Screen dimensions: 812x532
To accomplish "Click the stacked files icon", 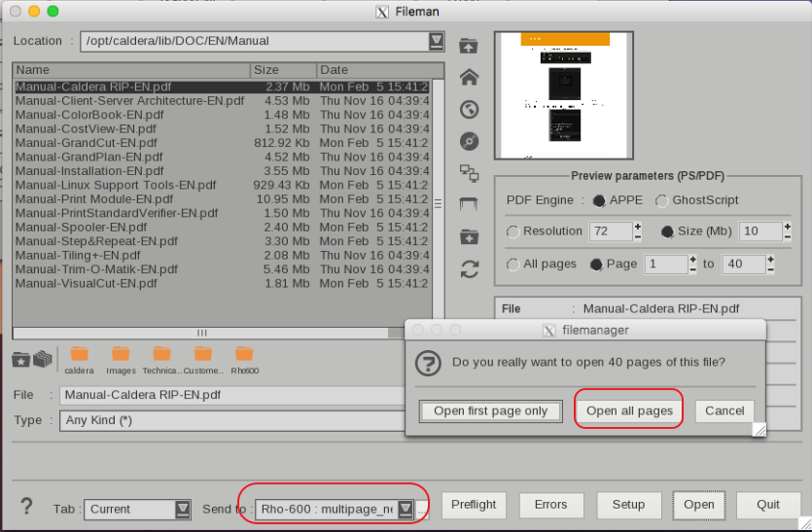I will point(43,359).
